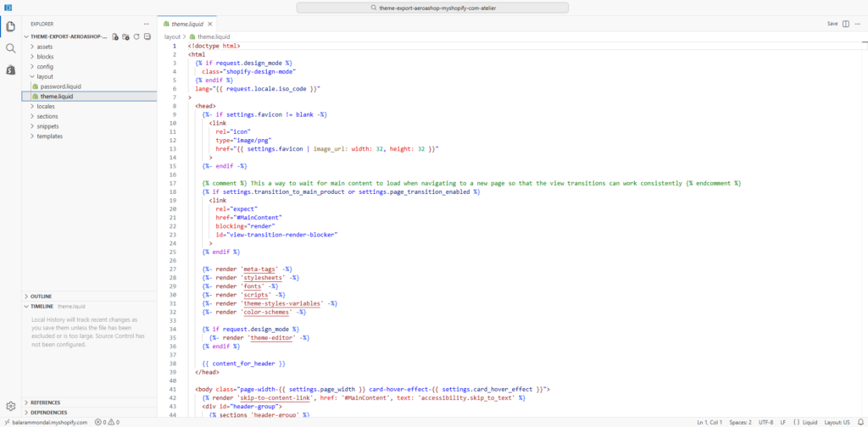
Task: Click 'theme-styles-variables' on line 31
Action: (282, 303)
